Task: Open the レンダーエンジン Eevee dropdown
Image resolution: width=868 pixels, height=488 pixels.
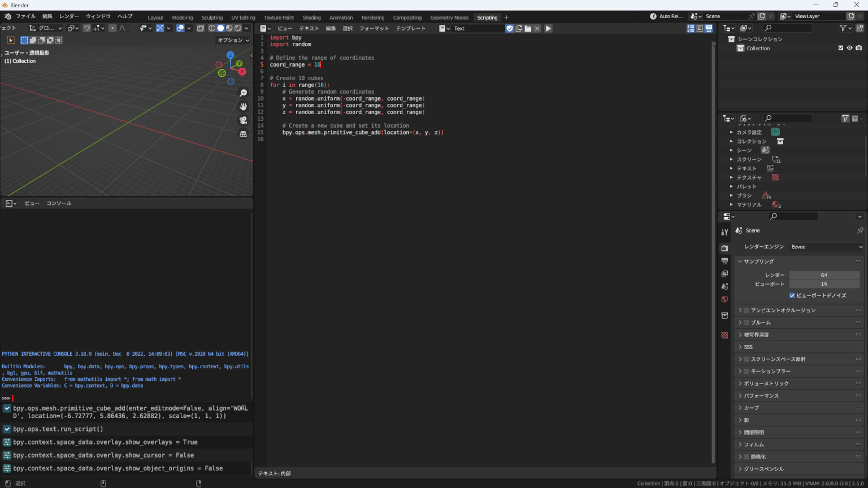Action: [x=826, y=246]
